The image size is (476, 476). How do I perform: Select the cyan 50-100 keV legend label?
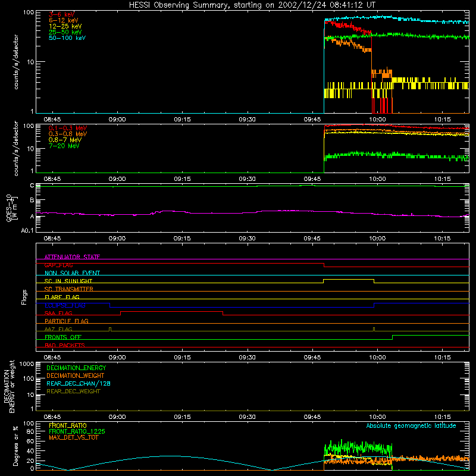coord(67,38)
